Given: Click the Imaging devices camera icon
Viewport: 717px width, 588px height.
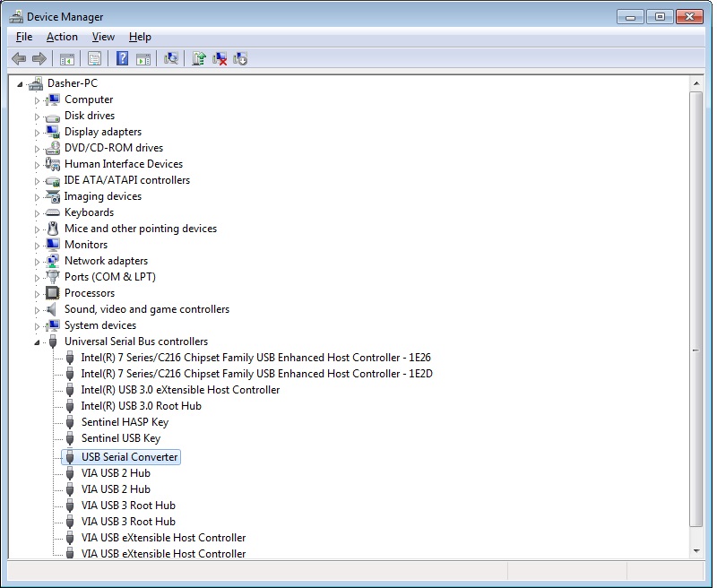Looking at the screenshot, I should [x=53, y=196].
